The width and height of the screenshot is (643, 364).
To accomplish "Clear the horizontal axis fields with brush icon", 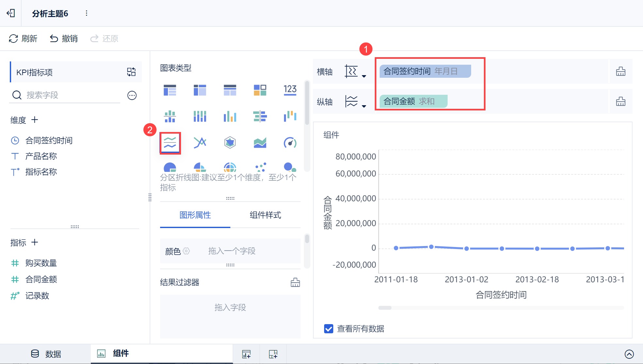I will (620, 72).
